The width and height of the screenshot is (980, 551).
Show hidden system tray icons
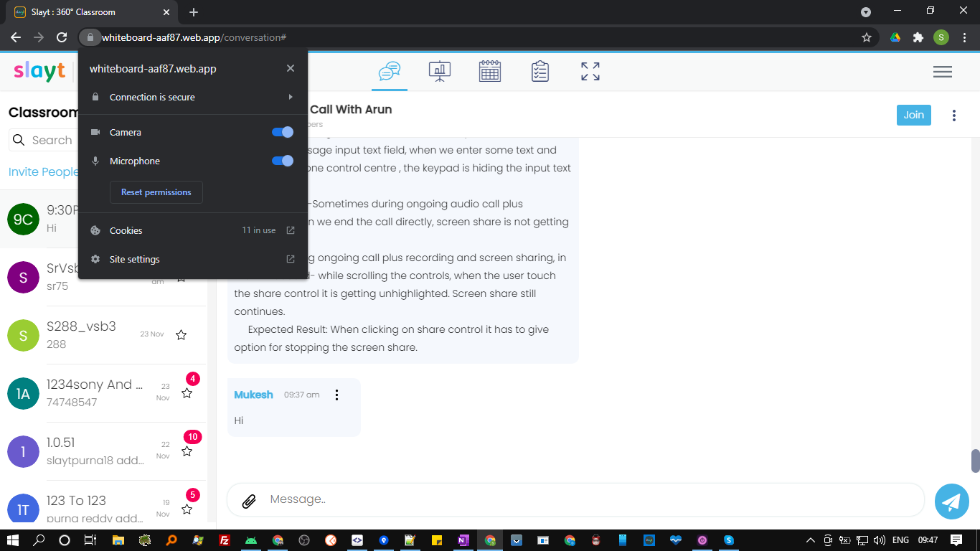coord(811,540)
